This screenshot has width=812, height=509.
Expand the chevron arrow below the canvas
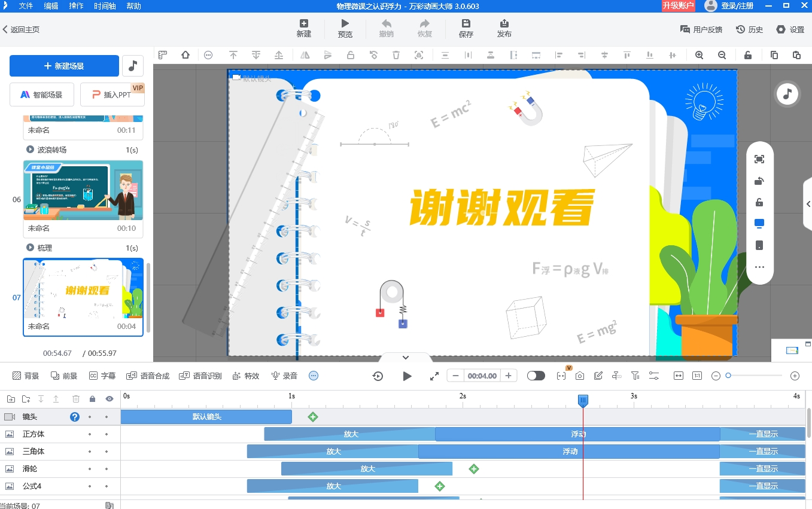(405, 357)
